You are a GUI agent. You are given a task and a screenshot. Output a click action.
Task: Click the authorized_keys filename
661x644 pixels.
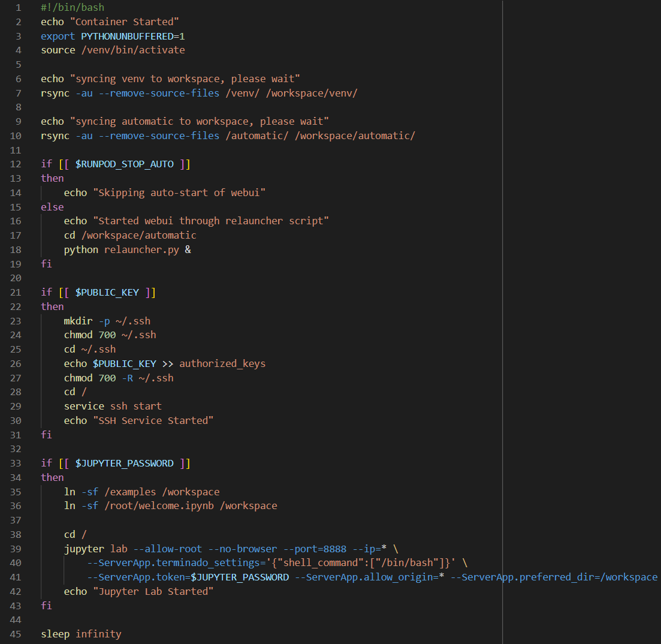[x=222, y=363]
